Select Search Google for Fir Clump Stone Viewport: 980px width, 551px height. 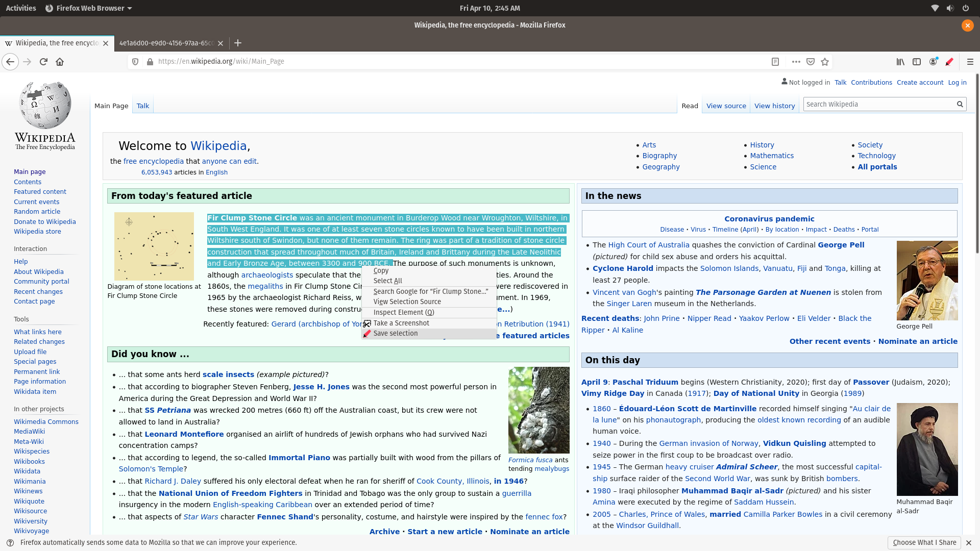click(x=429, y=291)
